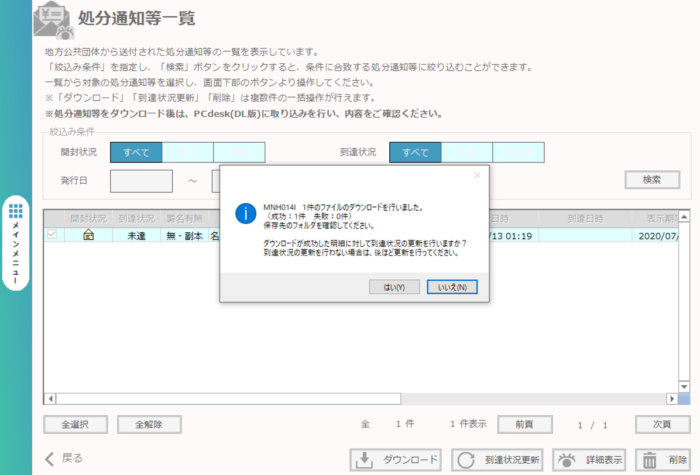700x475 pixels.
Task: Click the 発行日 start date field
Action: pyautogui.click(x=142, y=181)
